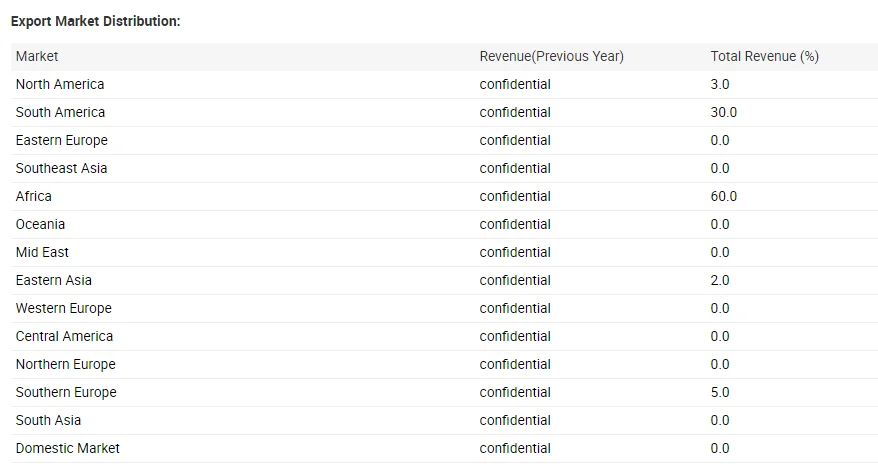The width and height of the screenshot is (878, 474).
Task: Click the South America row label
Action: click(60, 112)
